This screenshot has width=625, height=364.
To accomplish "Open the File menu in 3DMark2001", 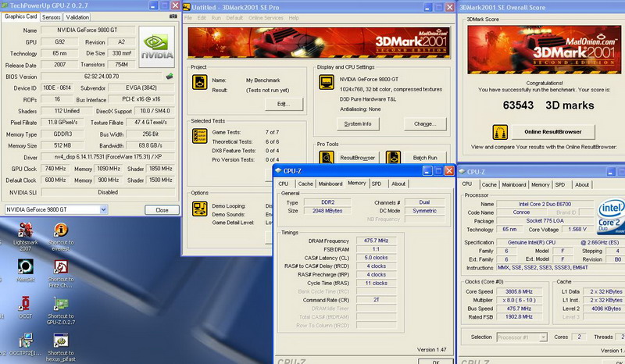I will coord(188,18).
